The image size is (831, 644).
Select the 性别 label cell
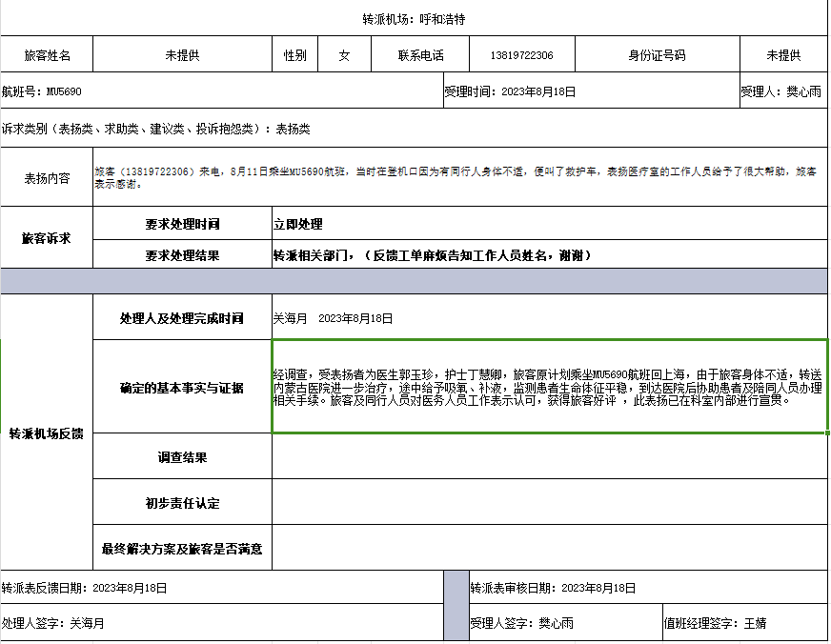(294, 55)
